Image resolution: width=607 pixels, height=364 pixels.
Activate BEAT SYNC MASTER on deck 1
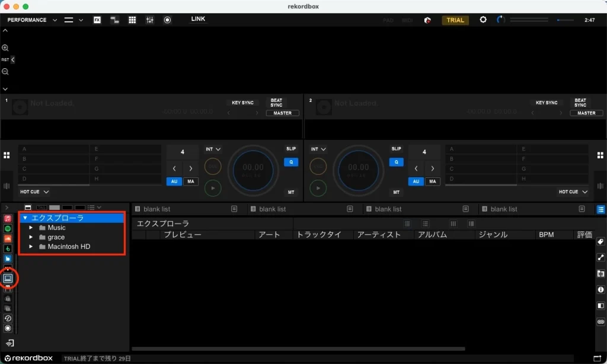pos(283,113)
